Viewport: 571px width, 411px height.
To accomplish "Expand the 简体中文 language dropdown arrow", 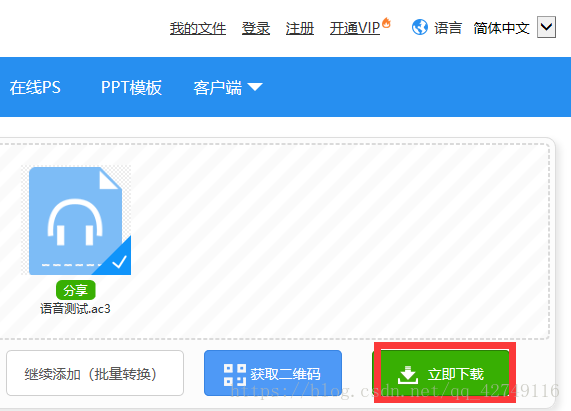I will (546, 27).
